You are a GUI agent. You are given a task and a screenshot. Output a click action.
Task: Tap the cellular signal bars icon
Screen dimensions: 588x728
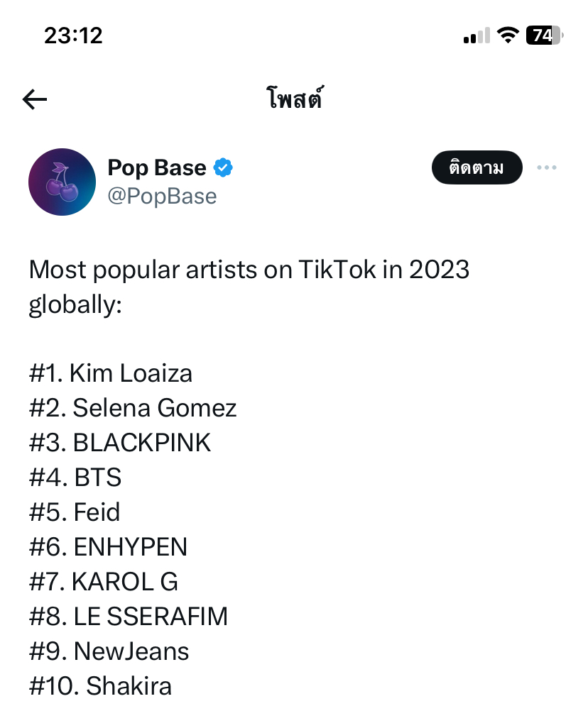(x=477, y=35)
